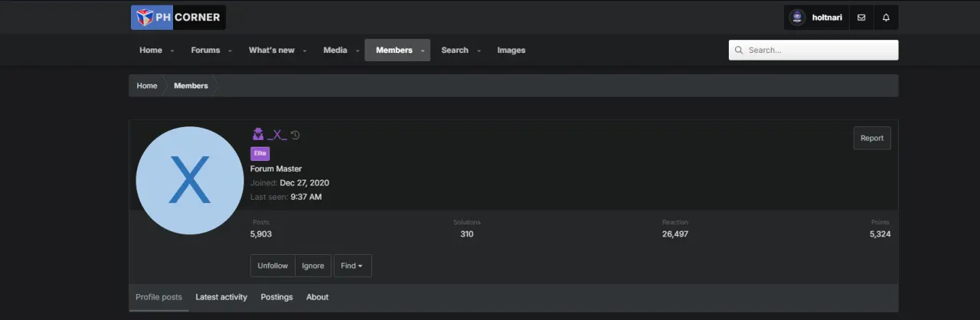
Task: Click joined date Dec 27, 2020
Action: (305, 183)
